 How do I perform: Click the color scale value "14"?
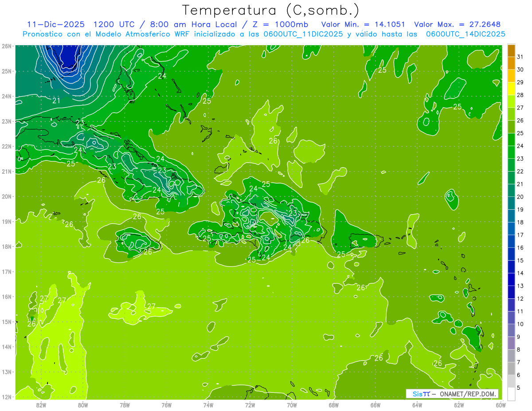(x=520, y=273)
